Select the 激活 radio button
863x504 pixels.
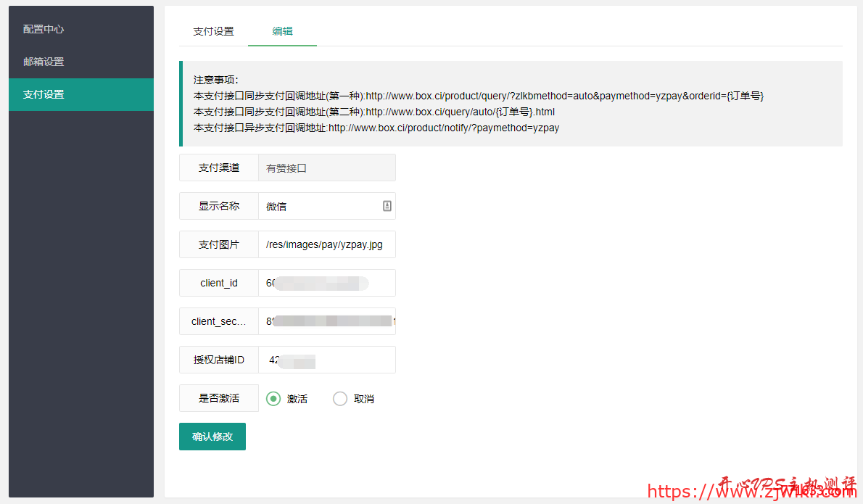(x=273, y=398)
